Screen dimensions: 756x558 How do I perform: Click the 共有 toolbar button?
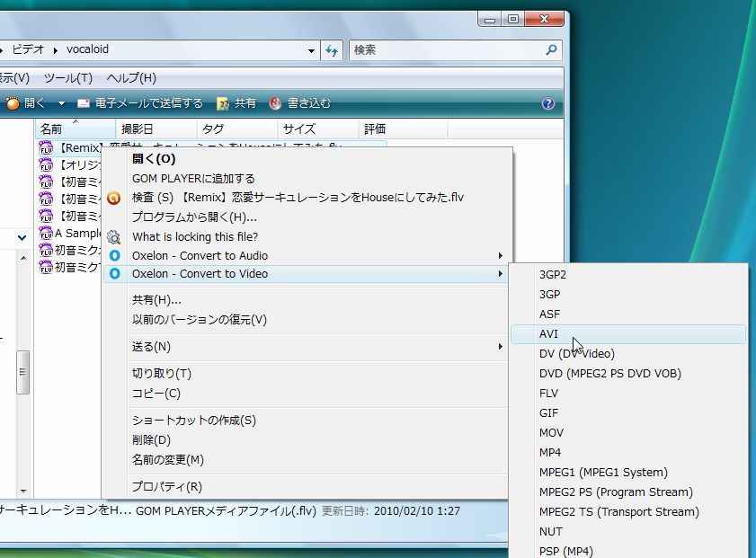[x=236, y=103]
